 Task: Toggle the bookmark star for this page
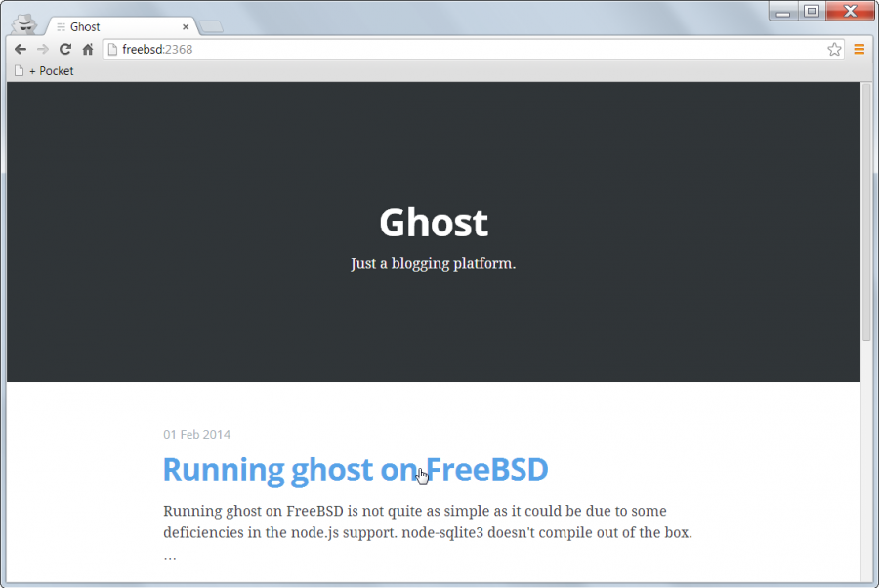(833, 48)
